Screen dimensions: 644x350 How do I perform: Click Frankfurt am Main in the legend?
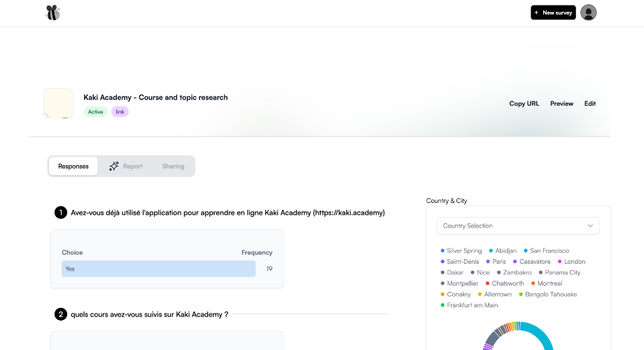click(469, 305)
